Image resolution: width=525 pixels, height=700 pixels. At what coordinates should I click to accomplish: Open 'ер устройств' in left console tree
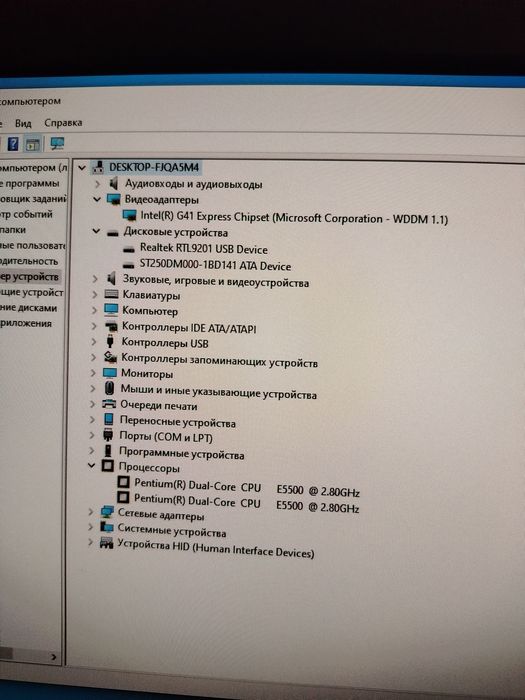click(x=29, y=277)
